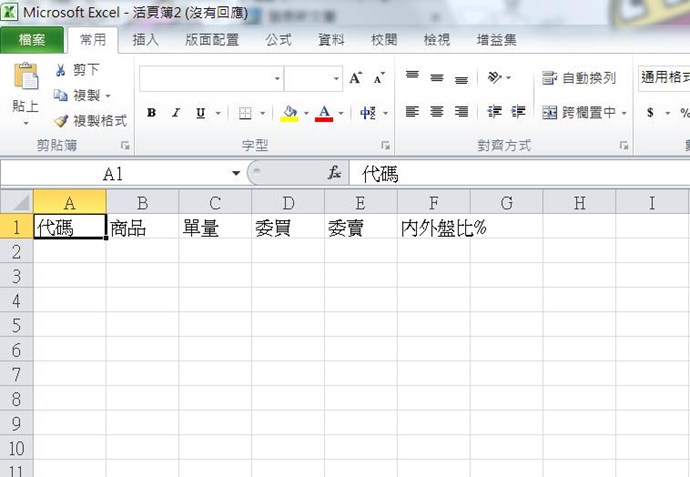This screenshot has width=690, height=477.
Task: Click the orientation text-angle icon
Action: 495,78
